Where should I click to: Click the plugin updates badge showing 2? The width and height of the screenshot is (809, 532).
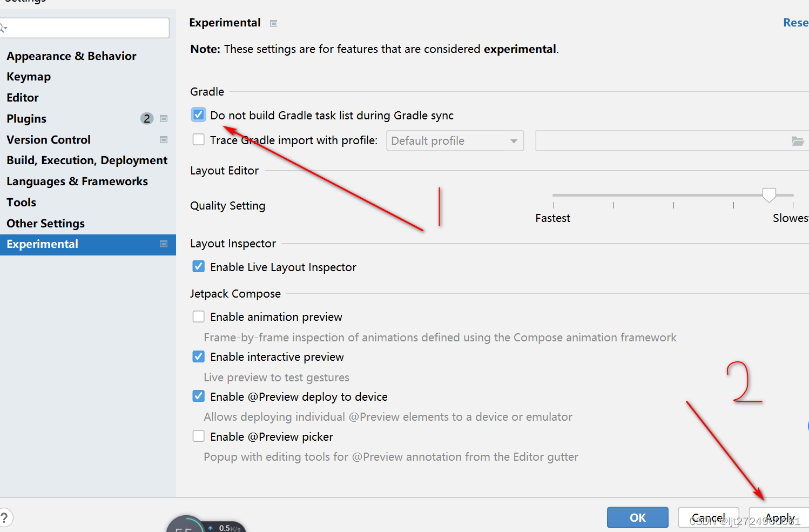tap(146, 118)
